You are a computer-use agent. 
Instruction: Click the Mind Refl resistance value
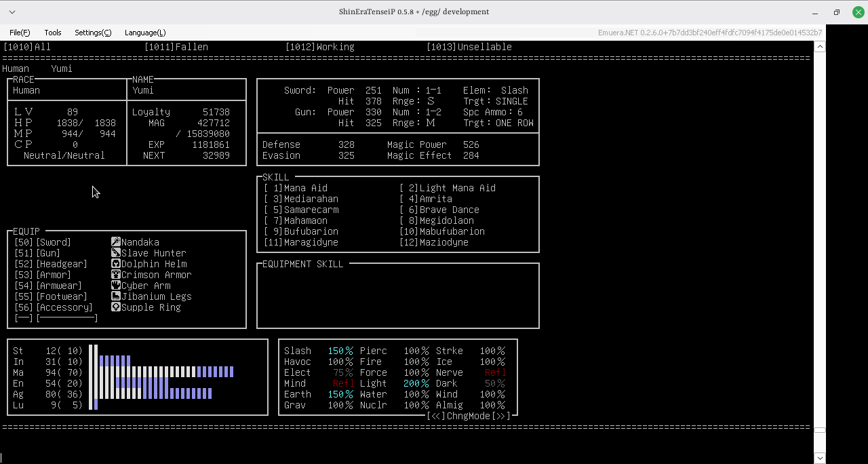tap(342, 383)
